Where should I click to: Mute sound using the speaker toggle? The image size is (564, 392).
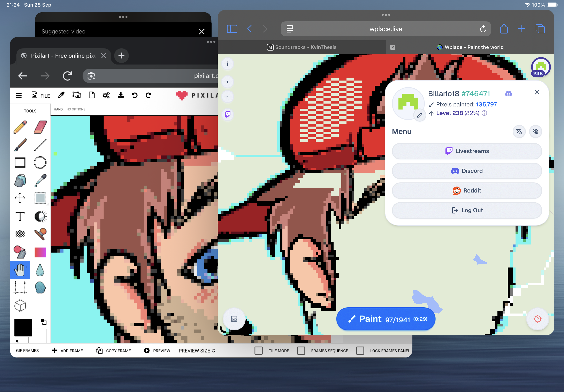click(535, 132)
